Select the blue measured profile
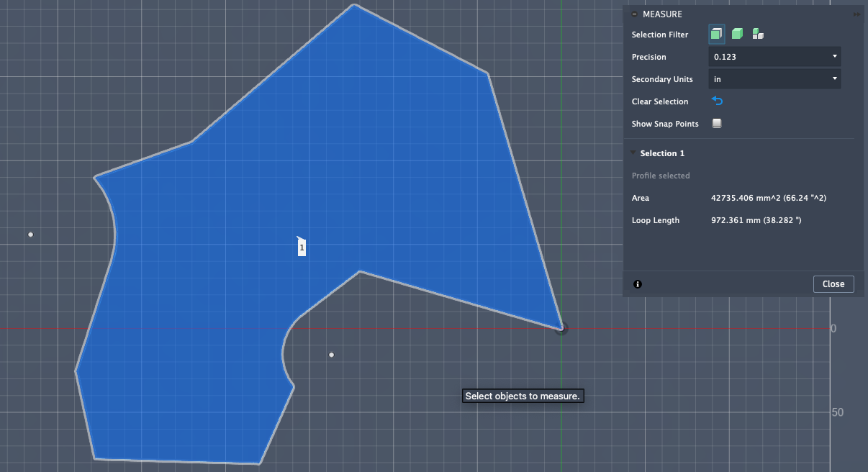Screen dimensions: 868x472 [252, 180]
